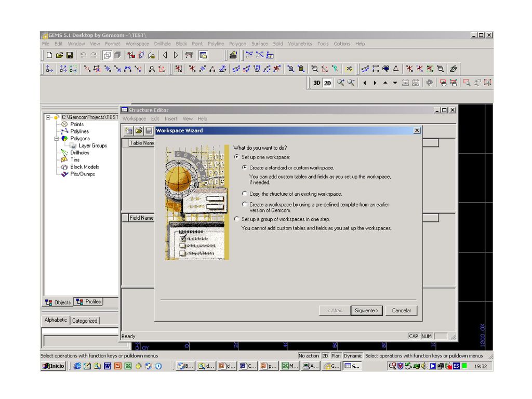
Task: Click the Internet Explorer quick launch icon
Action: click(x=77, y=366)
